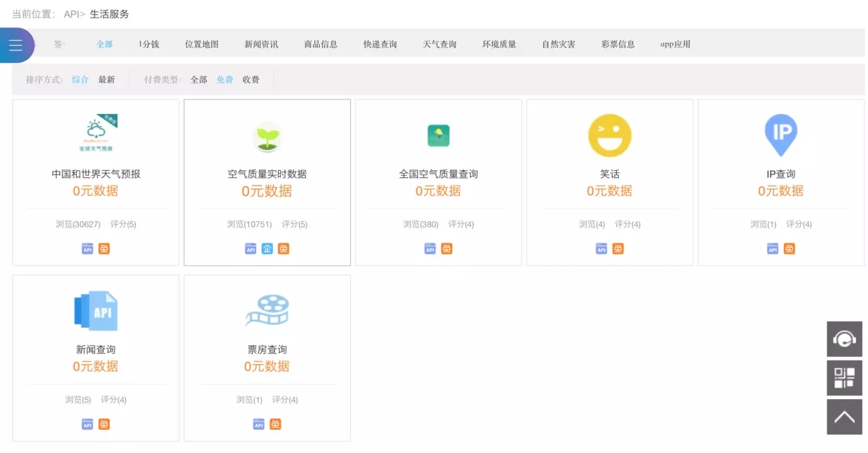Click the yellow winking smiley joke icon
Screen dimensions: 868x453
[610, 135]
